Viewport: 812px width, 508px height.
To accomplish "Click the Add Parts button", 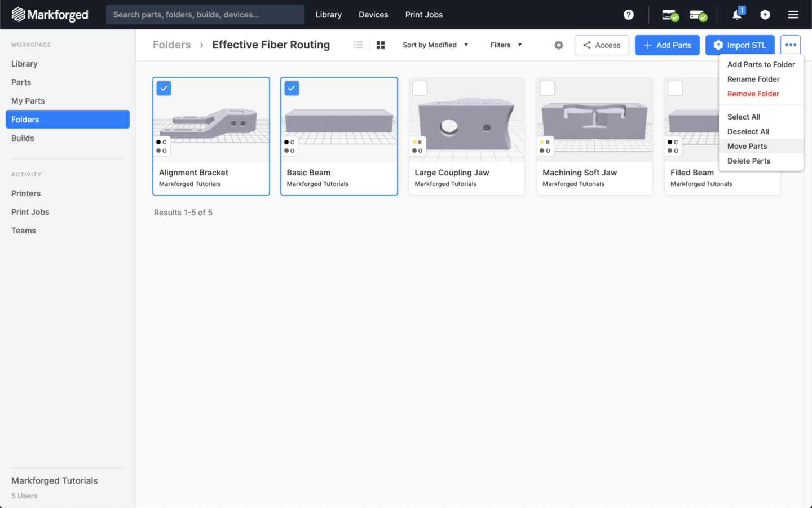I will pos(667,45).
